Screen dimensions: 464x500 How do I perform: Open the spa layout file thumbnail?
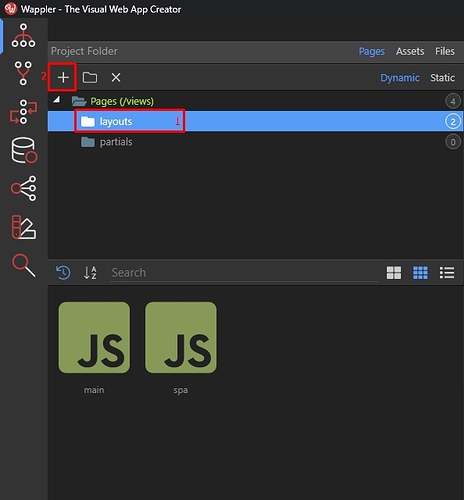tap(181, 337)
